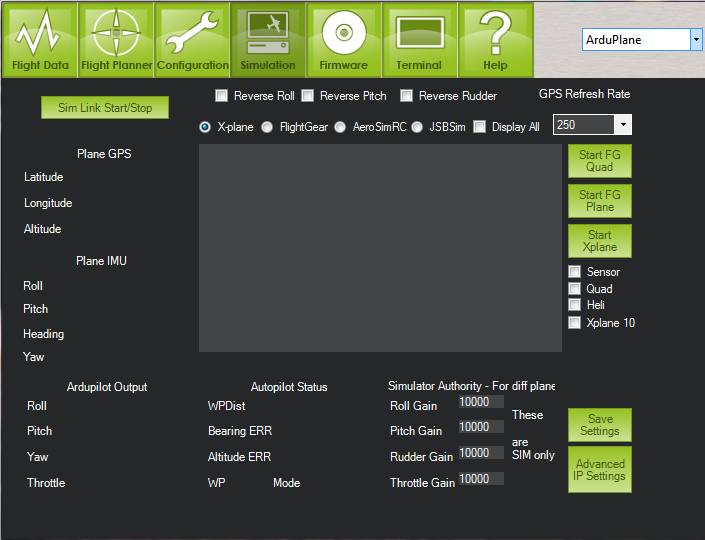
Task: Click Sim Link Start/Stop button
Action: point(105,108)
